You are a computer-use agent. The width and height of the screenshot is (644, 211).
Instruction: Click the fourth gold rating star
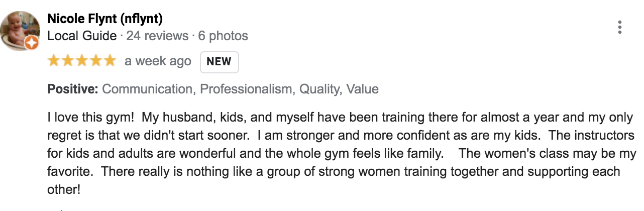click(96, 61)
